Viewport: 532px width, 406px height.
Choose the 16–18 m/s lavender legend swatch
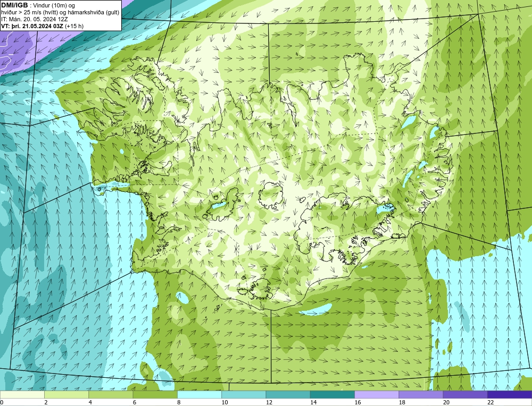pyautogui.click(x=377, y=395)
